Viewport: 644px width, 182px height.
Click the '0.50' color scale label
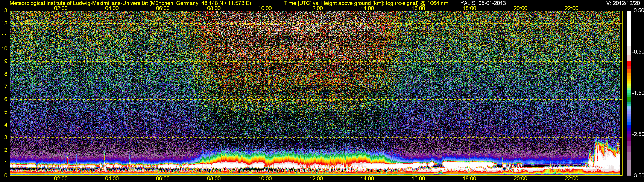[x=639, y=10]
